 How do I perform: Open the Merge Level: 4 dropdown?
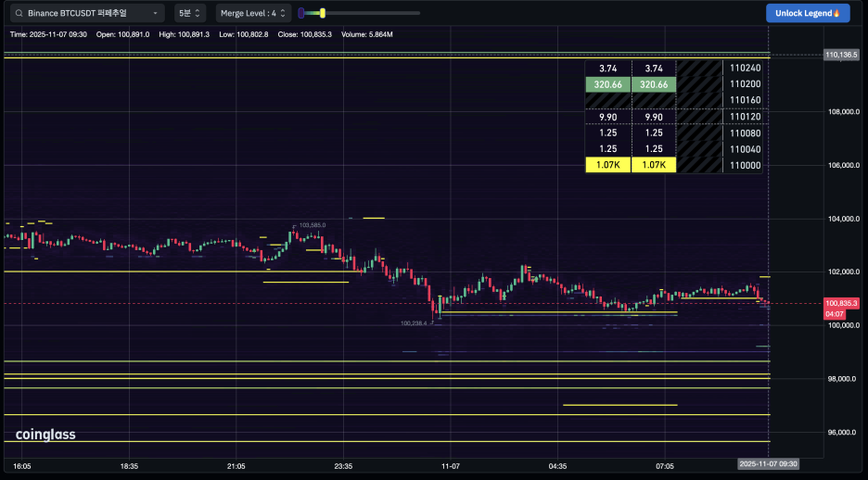[x=252, y=13]
